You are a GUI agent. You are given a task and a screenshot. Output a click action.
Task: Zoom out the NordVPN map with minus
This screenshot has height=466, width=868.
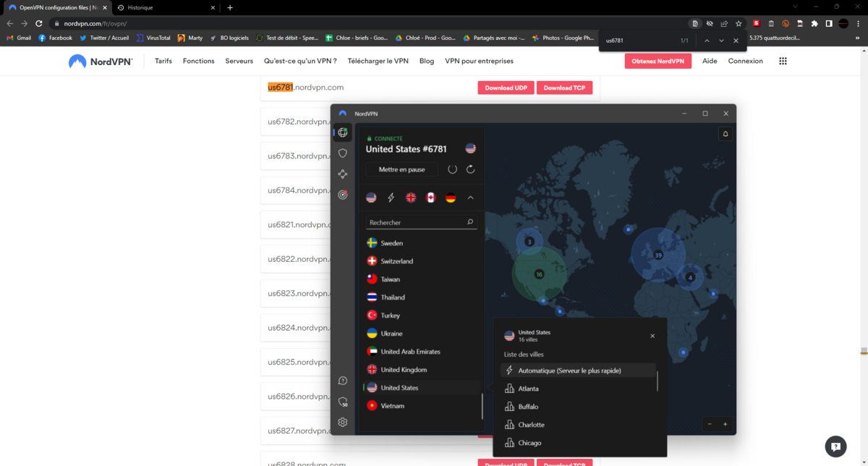pos(710,424)
